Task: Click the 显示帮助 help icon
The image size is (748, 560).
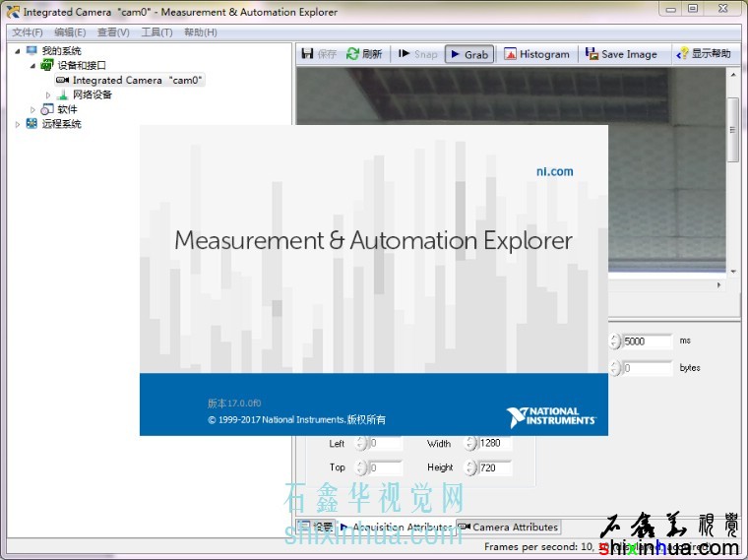Action: coord(683,54)
